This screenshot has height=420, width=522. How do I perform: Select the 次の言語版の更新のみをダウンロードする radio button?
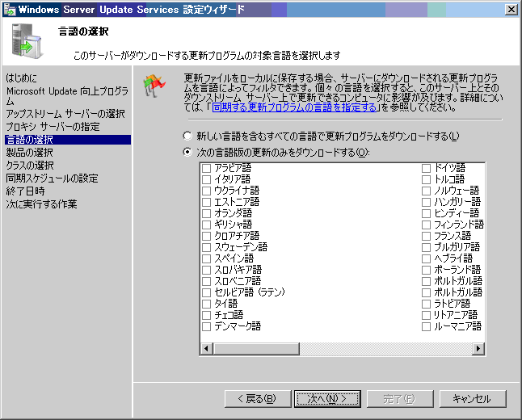pos(187,153)
